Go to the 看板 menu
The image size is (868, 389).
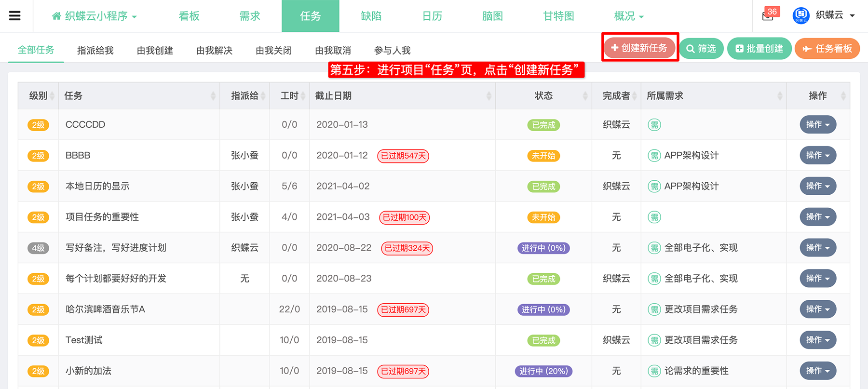click(189, 16)
